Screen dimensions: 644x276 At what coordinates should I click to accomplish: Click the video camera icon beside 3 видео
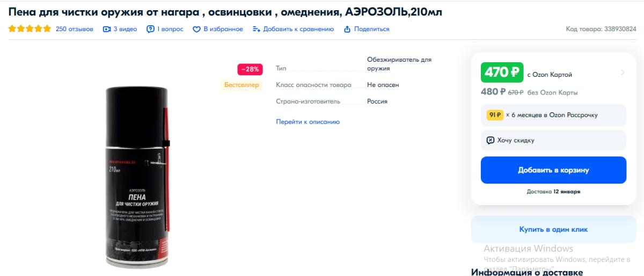106,29
